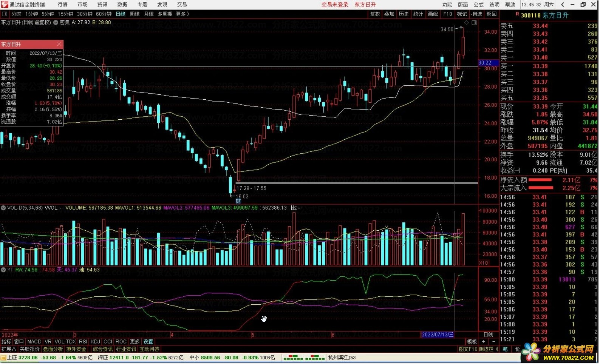Click the 模板 button
Viewport: 600px width, 364px height.
coord(472,341)
